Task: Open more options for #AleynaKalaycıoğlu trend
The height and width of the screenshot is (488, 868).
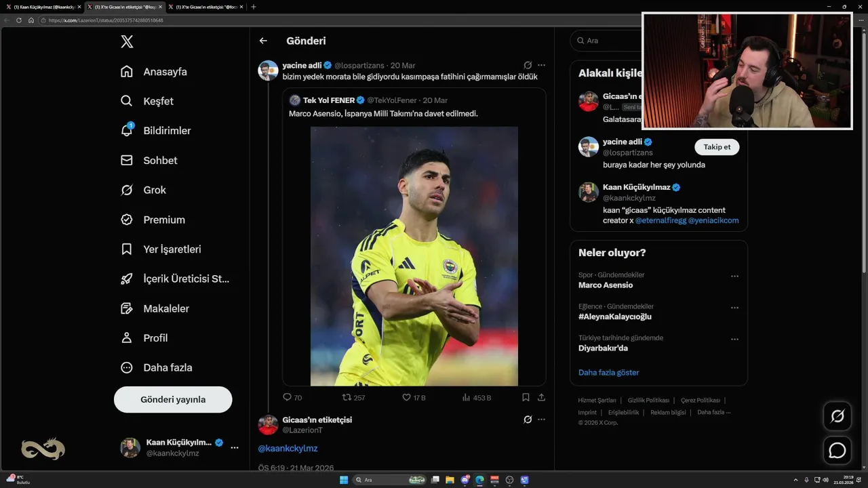Action: 734,308
